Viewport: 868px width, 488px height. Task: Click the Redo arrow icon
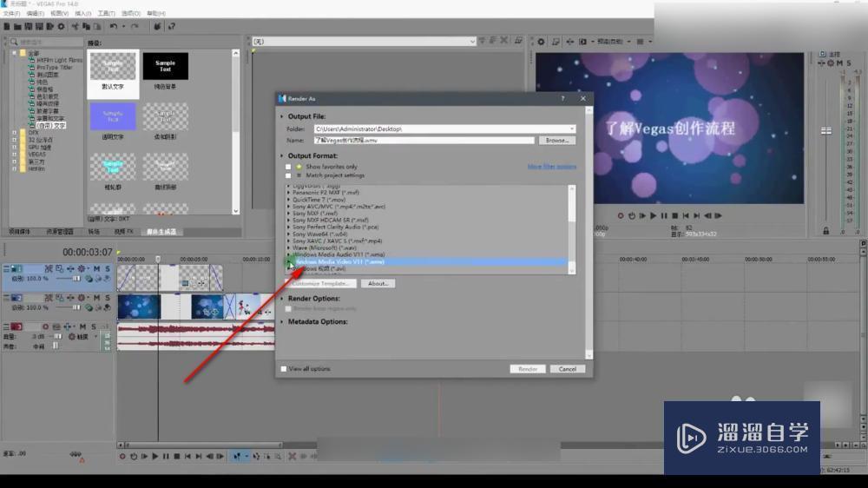coord(135,27)
